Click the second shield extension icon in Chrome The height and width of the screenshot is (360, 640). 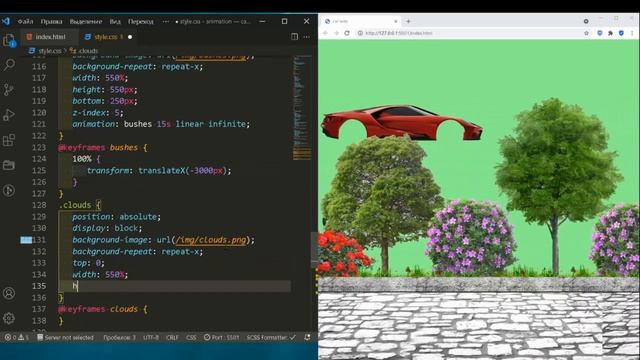tap(621, 33)
